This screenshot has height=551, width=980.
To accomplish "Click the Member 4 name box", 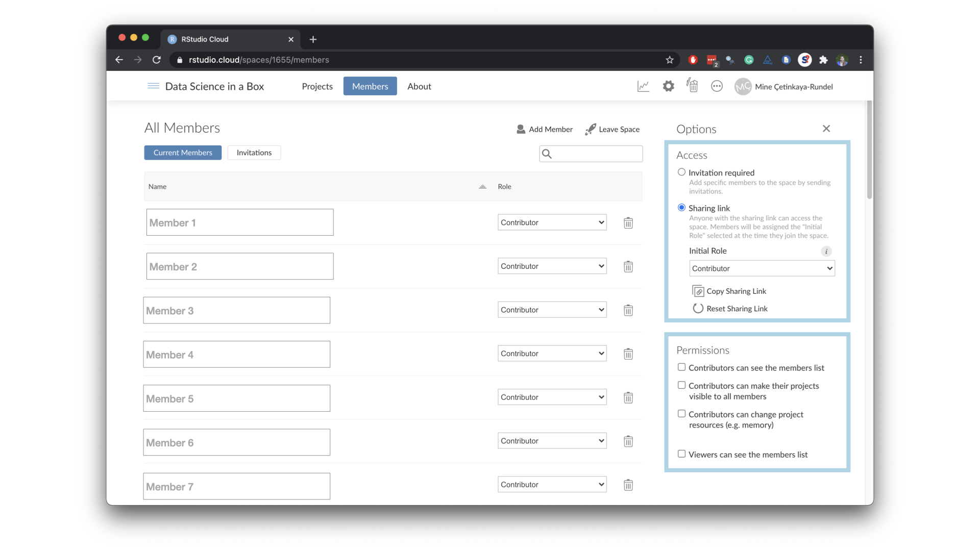I will click(237, 354).
